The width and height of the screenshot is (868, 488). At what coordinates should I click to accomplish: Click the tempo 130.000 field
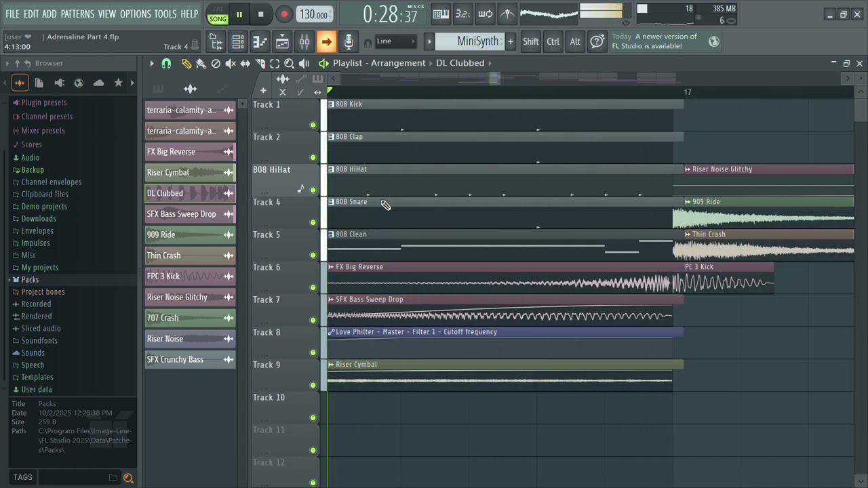tap(314, 14)
